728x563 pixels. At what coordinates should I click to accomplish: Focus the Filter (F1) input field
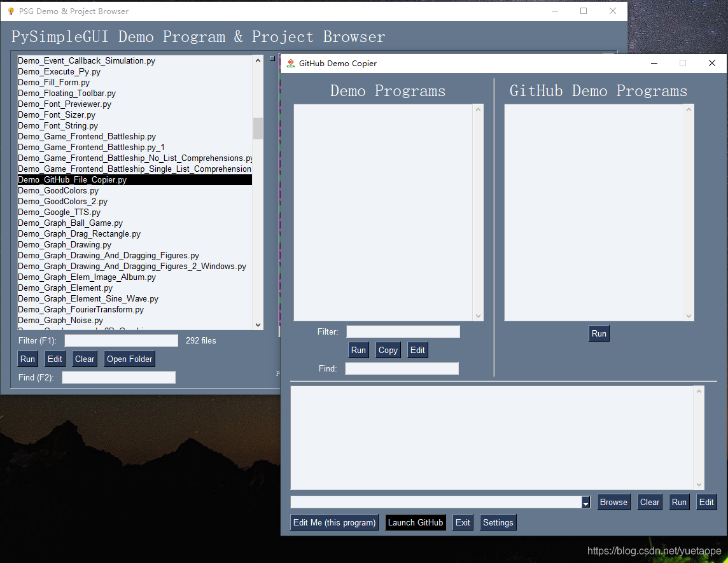(121, 341)
